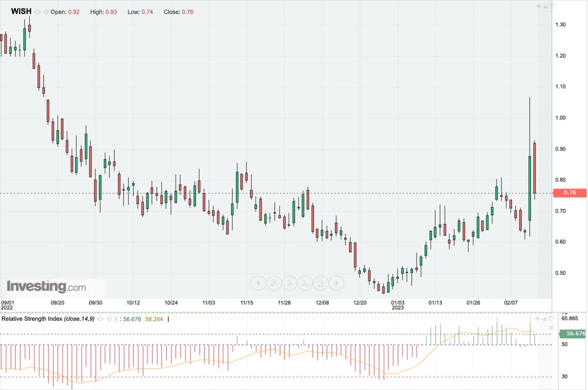The width and height of the screenshot is (588, 390).
Task: Click the red 0.76 current price tag
Action: pyautogui.click(x=570, y=193)
